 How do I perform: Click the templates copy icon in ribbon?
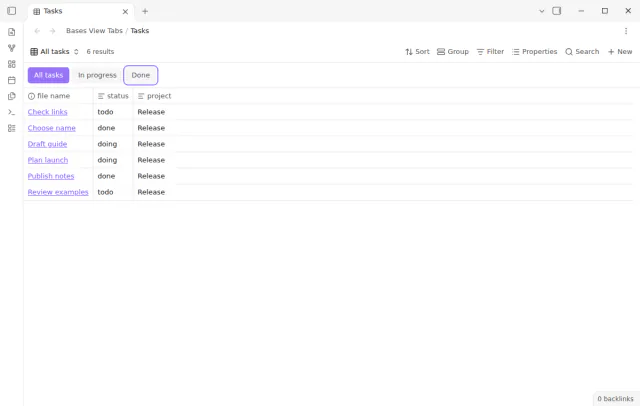(x=11, y=96)
